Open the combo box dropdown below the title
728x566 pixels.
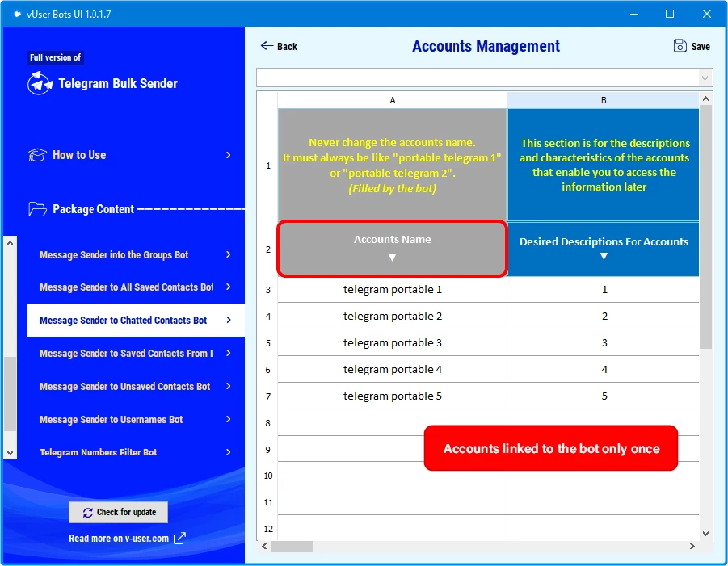(705, 78)
